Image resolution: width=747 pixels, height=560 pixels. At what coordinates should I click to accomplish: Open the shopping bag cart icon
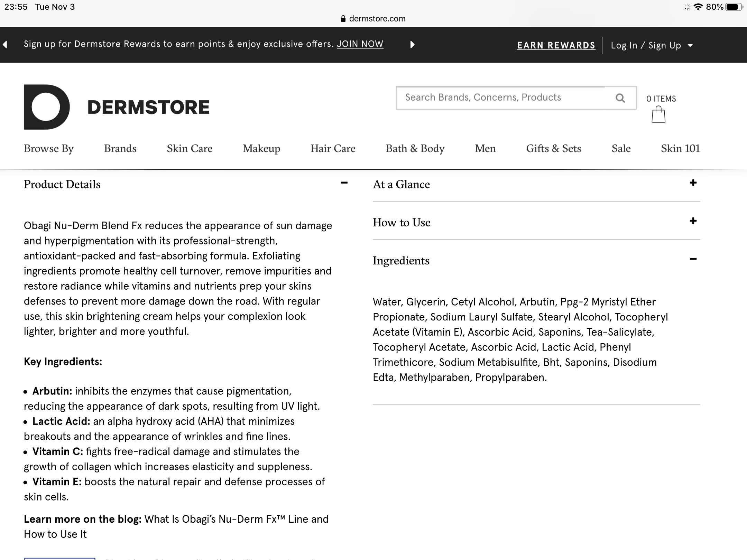tap(658, 115)
